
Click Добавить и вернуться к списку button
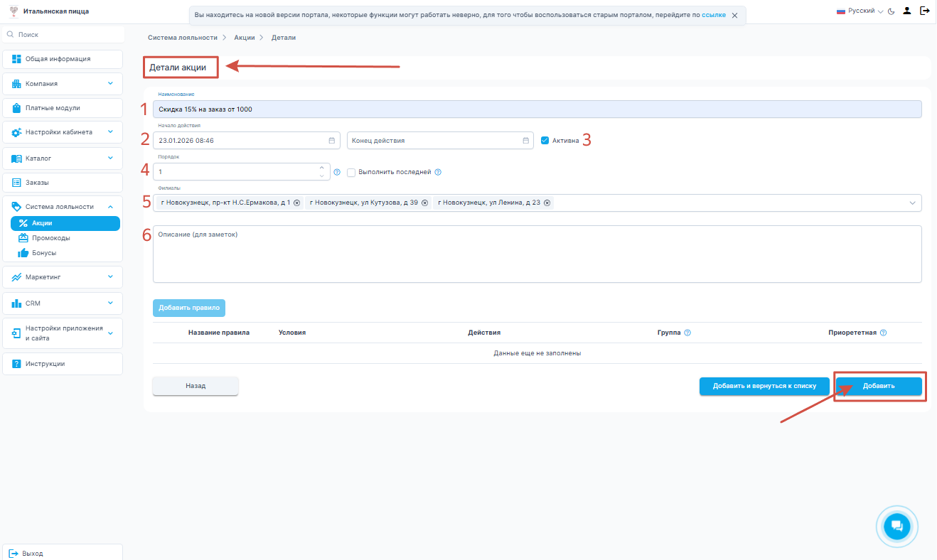coord(764,386)
